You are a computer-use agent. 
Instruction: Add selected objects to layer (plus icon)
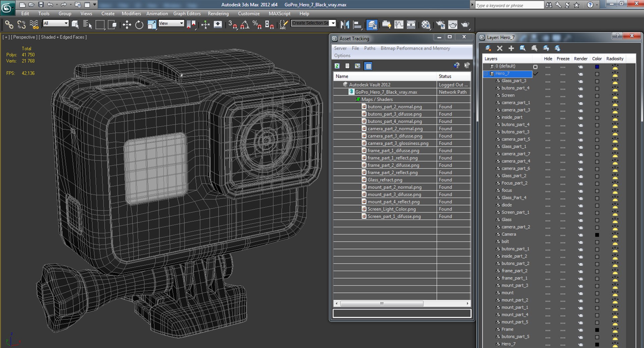[511, 48]
